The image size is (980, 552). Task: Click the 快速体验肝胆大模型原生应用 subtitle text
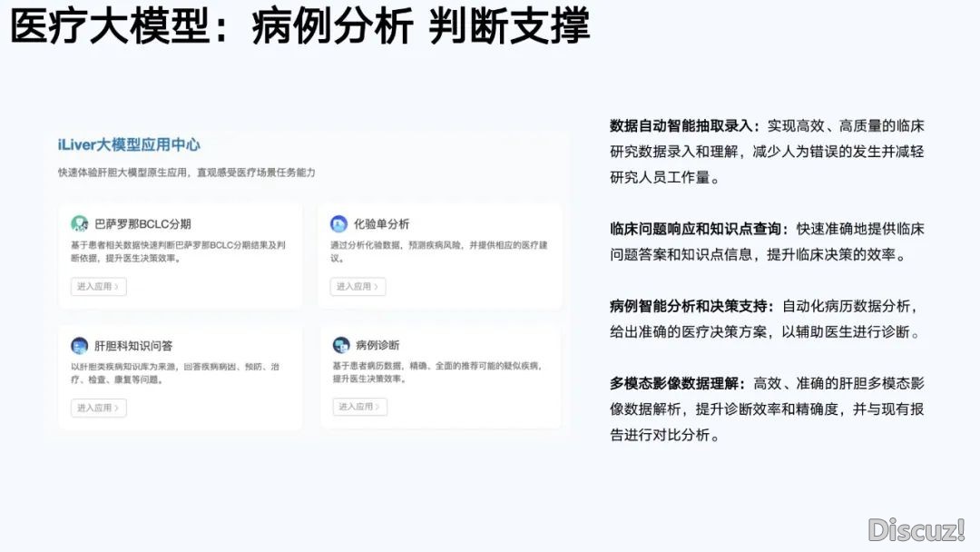pos(122,172)
